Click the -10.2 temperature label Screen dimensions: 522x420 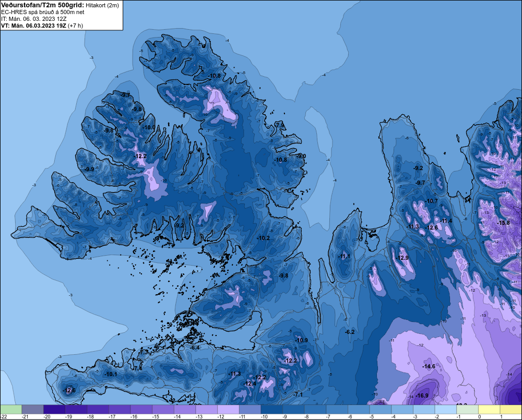[263, 238]
